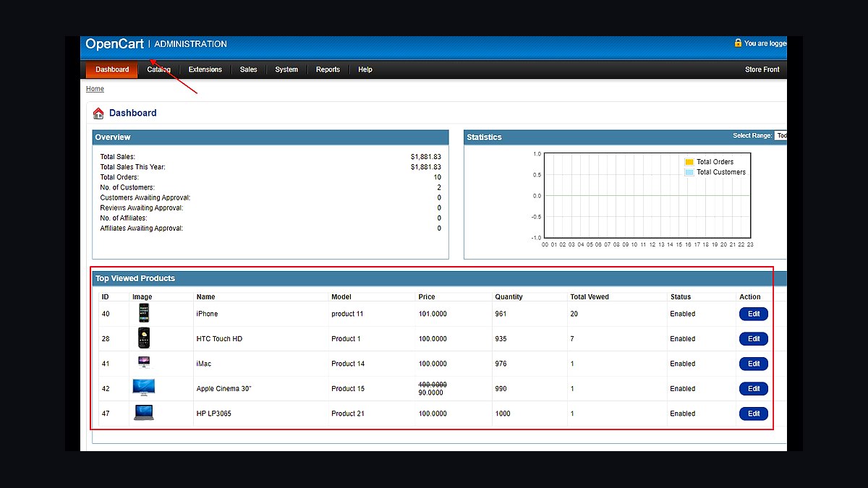Edit the HTC Touch HD product
Image resolution: width=868 pixels, height=488 pixels.
754,339
